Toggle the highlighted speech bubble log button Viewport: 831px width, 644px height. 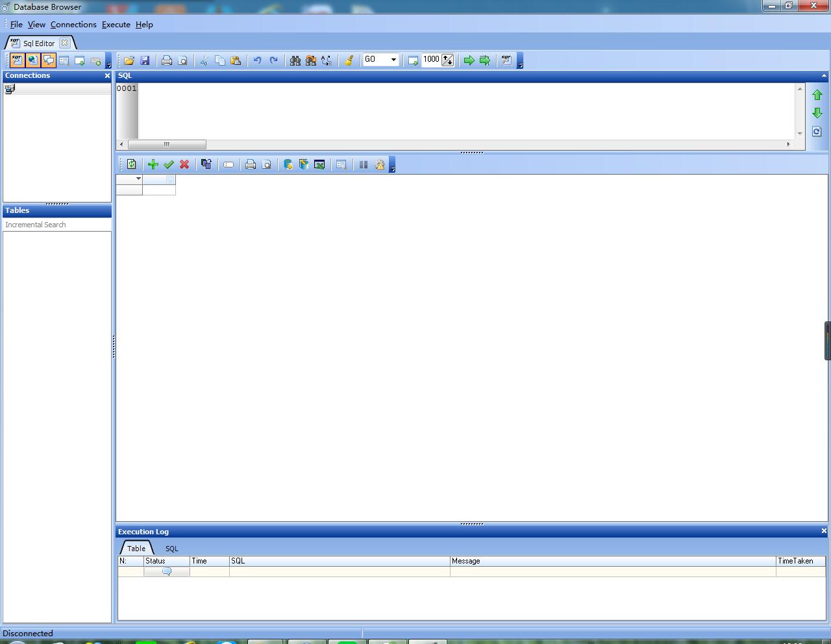click(49, 60)
